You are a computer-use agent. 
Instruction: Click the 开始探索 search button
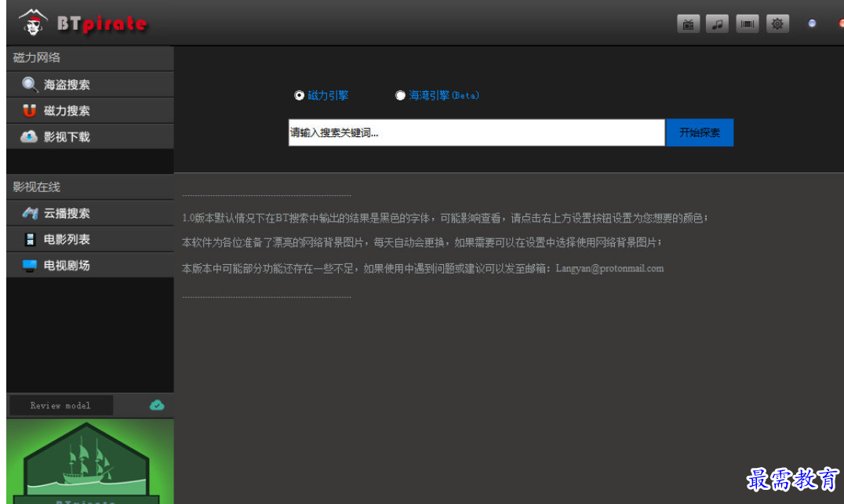click(x=699, y=132)
